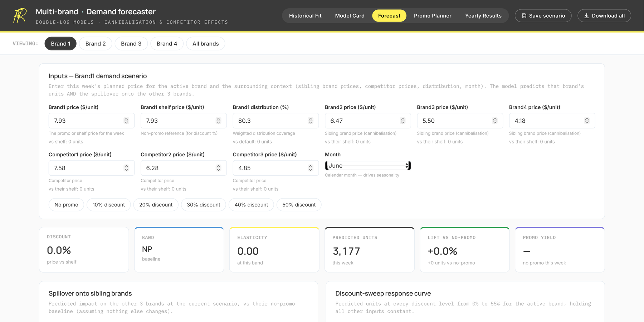Click the Download all arrow icon
Screen dimensions: 644x322
point(587,16)
